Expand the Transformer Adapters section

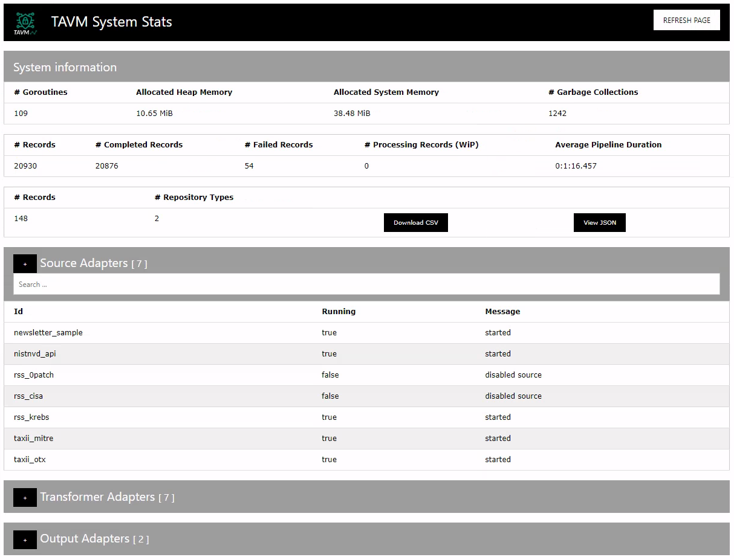coord(25,498)
